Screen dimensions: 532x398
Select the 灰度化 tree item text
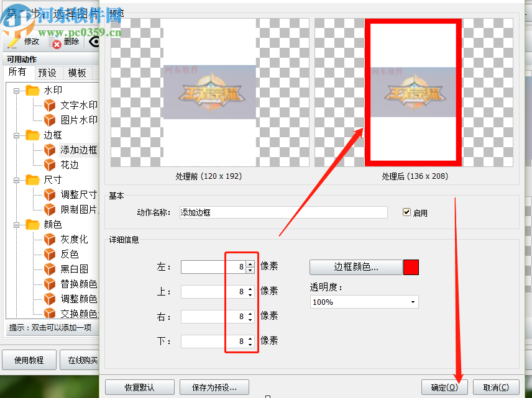tap(75, 239)
